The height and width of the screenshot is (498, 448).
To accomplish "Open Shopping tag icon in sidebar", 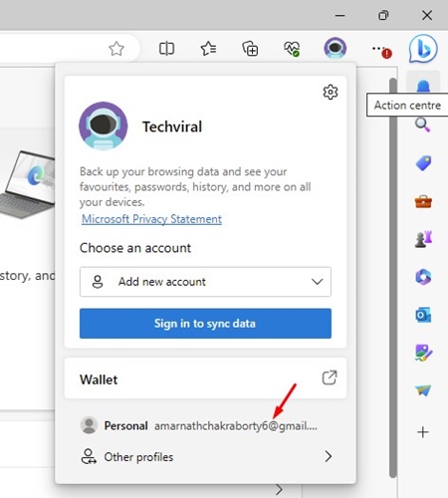I will (423, 163).
